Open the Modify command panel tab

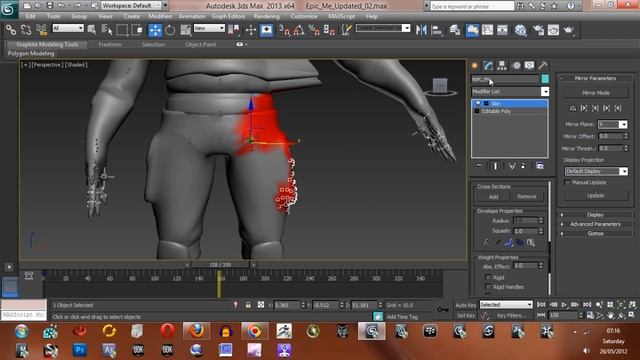488,65
